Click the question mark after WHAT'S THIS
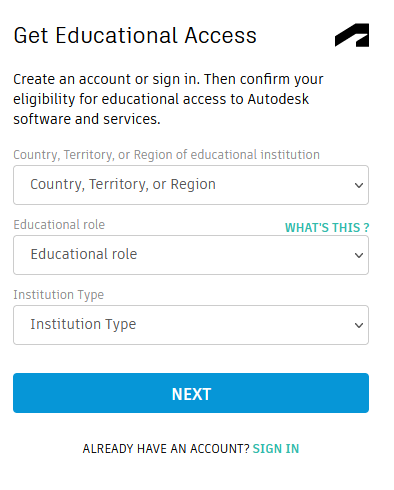 366,228
